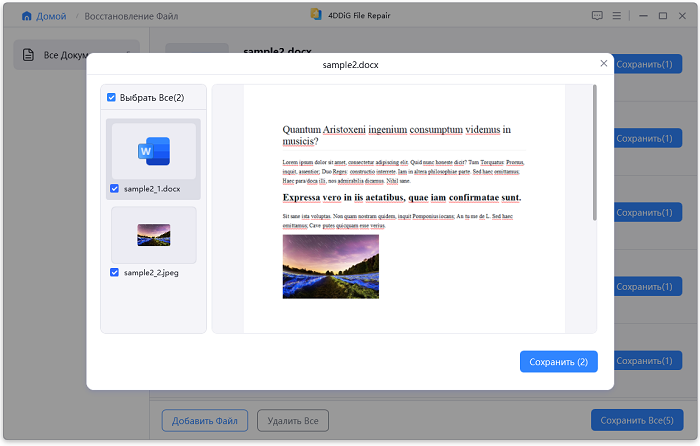Click the night sky image in document preview
Viewport: 700px width, 446px height.
click(331, 267)
